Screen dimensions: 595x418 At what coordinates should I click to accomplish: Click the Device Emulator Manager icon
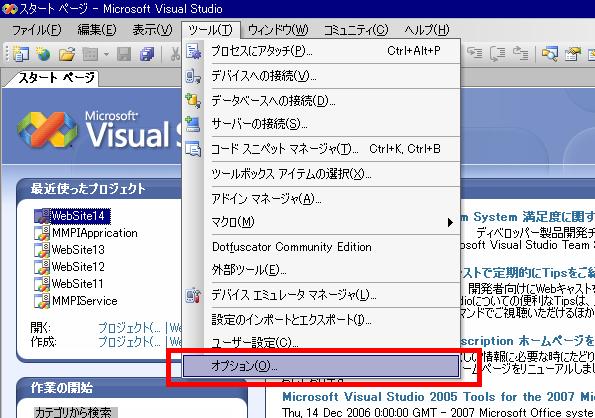click(x=193, y=295)
